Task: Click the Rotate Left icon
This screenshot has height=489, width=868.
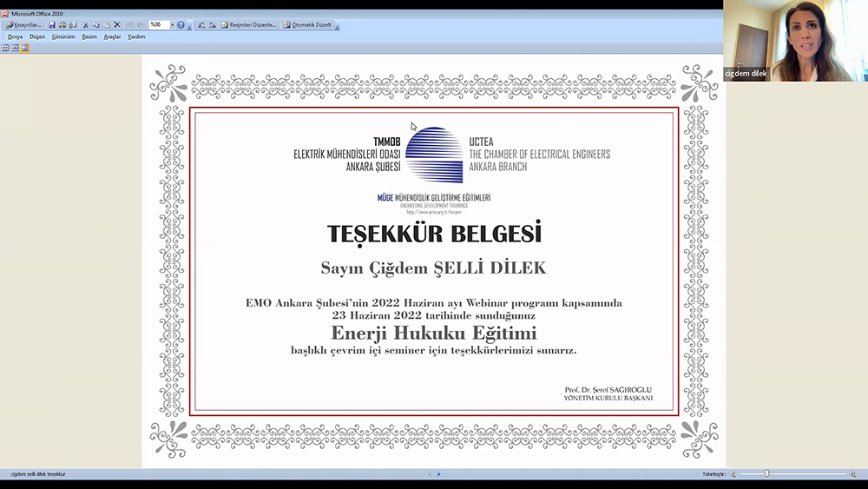Action: (x=201, y=25)
